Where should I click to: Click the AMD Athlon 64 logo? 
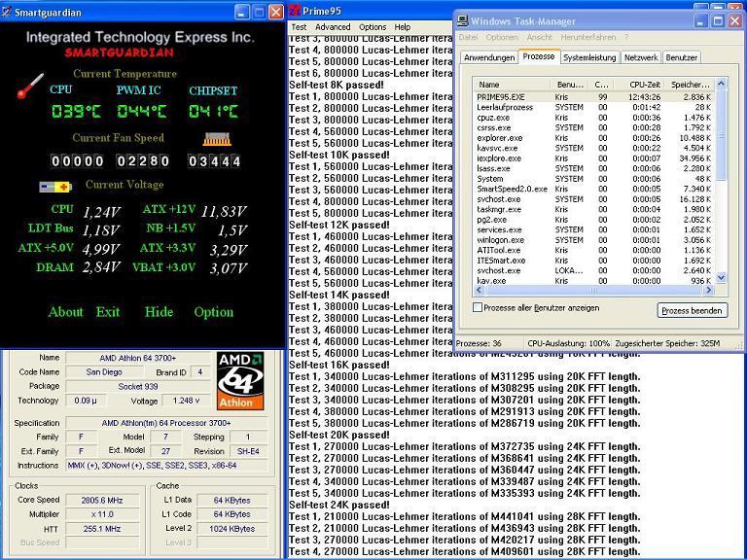[x=240, y=381]
